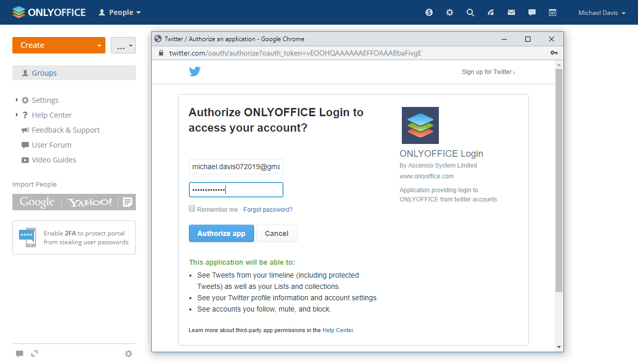This screenshot has width=638, height=364.
Task: Click Forgot password link
Action: pos(268,210)
